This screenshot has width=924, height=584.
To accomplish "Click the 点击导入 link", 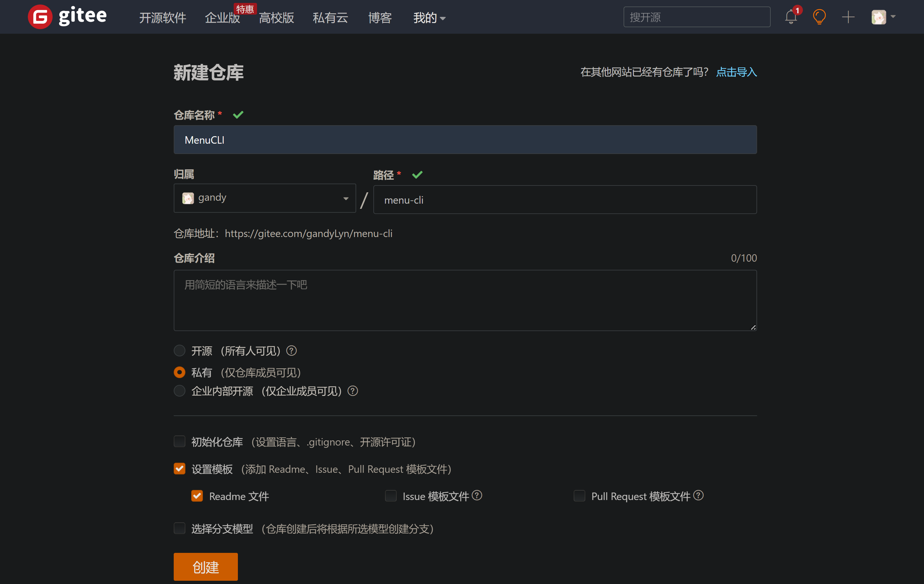I will click(736, 72).
